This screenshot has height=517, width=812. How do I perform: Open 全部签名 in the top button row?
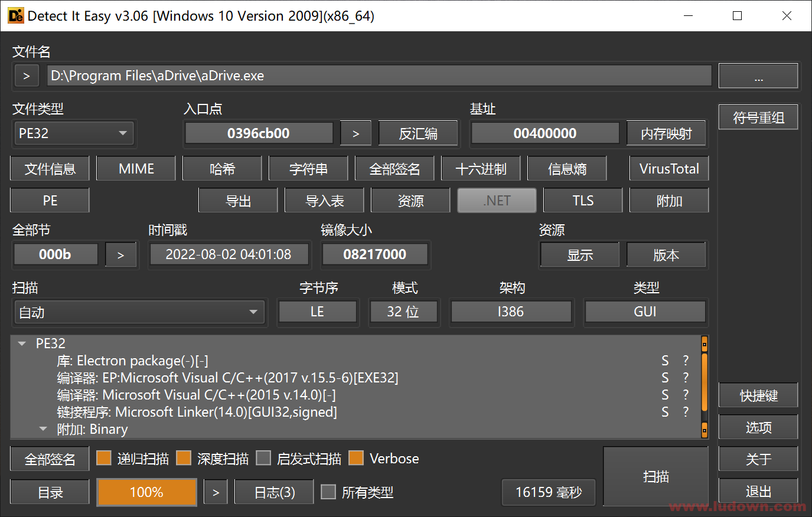(394, 169)
